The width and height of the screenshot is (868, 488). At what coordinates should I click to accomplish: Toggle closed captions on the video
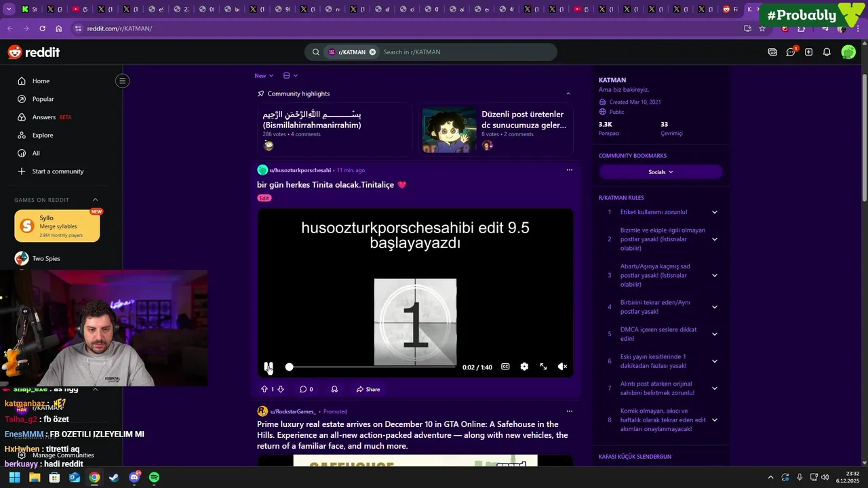pyautogui.click(x=505, y=367)
